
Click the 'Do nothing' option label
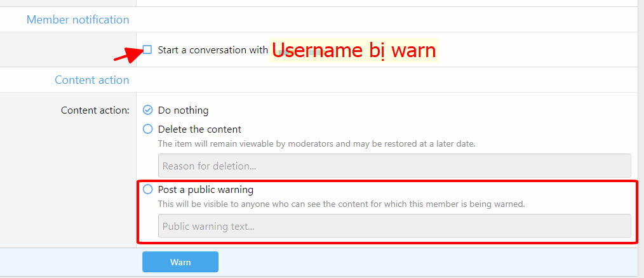click(x=183, y=110)
